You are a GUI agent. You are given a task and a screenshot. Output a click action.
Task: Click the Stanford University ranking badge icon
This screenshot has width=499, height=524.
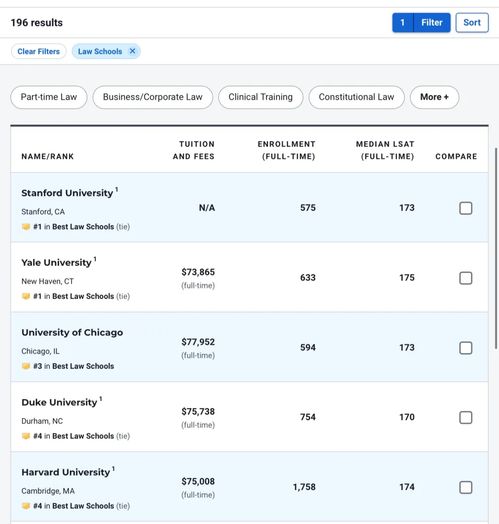pyautogui.click(x=26, y=227)
